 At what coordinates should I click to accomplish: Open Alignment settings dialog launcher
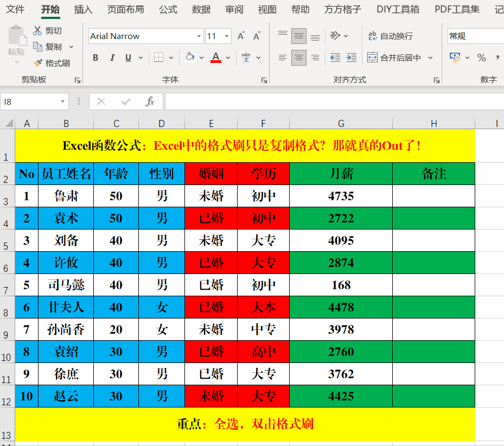[x=437, y=80]
